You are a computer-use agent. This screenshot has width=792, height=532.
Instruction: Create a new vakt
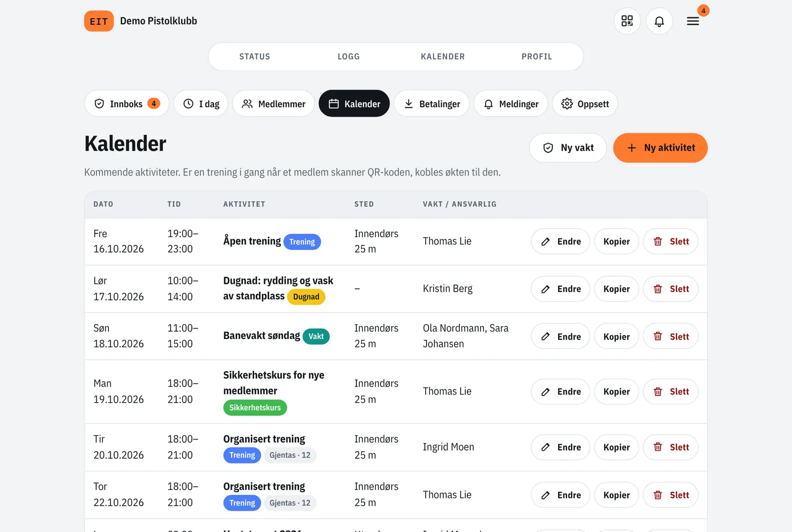tap(568, 147)
